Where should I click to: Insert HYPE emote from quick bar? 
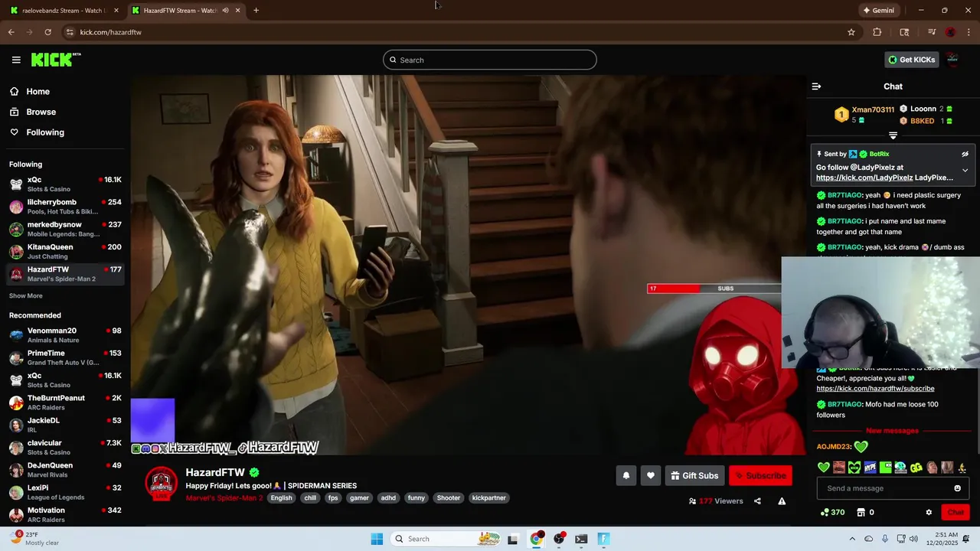click(870, 468)
